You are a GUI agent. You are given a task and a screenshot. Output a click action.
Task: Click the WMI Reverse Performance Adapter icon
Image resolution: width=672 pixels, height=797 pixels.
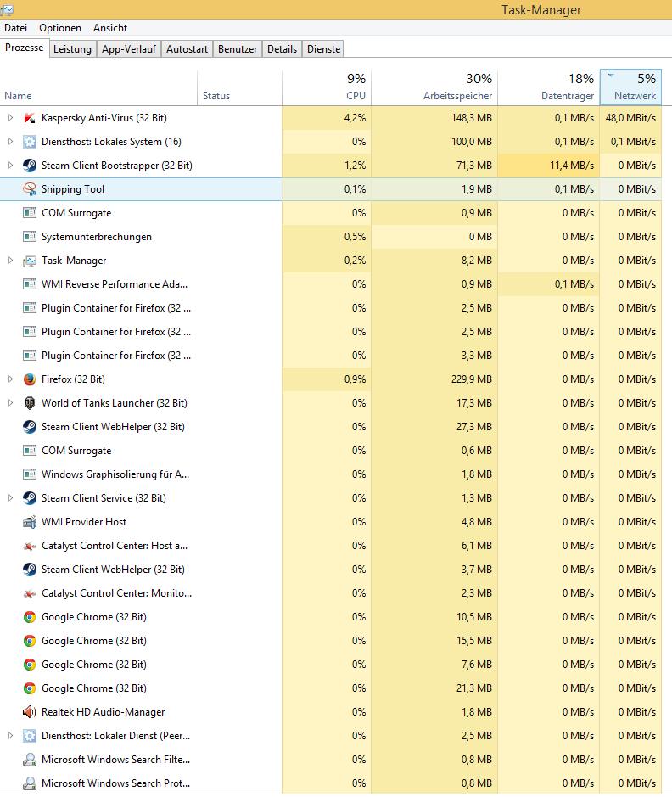pos(30,284)
